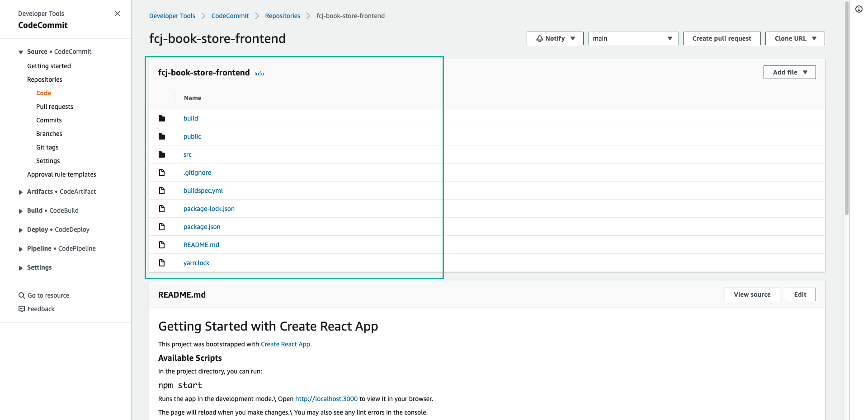Open the Create React App link
The width and height of the screenshot is (868, 420).
[285, 344]
